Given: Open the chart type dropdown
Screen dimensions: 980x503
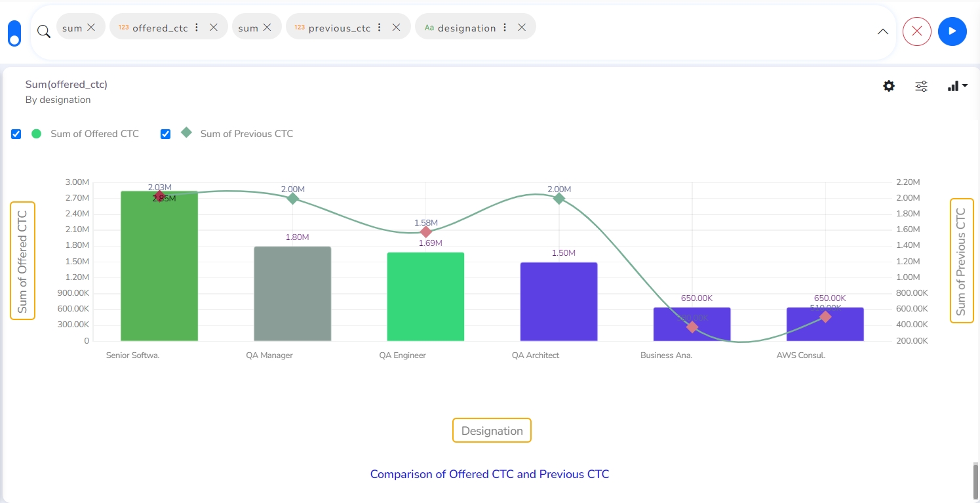Looking at the screenshot, I should (957, 86).
